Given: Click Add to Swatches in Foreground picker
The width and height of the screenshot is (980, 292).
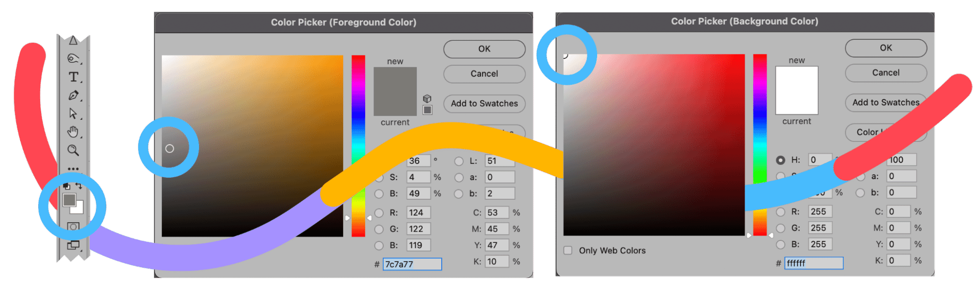Looking at the screenshot, I should (484, 104).
